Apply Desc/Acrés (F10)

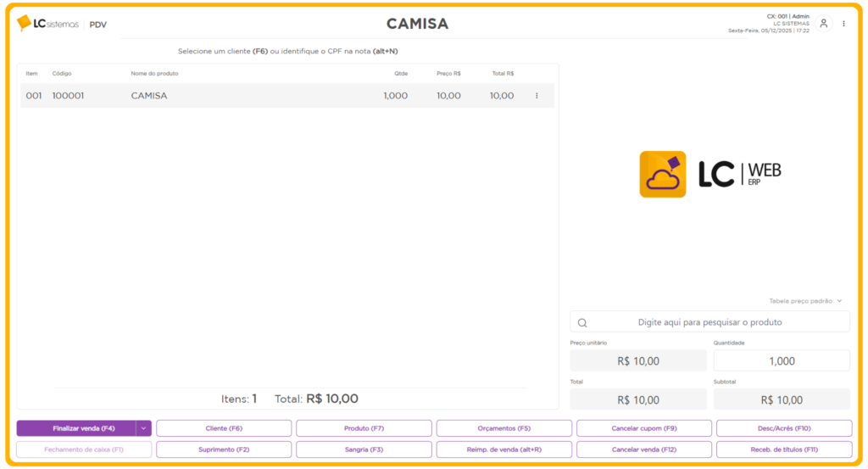784,428
